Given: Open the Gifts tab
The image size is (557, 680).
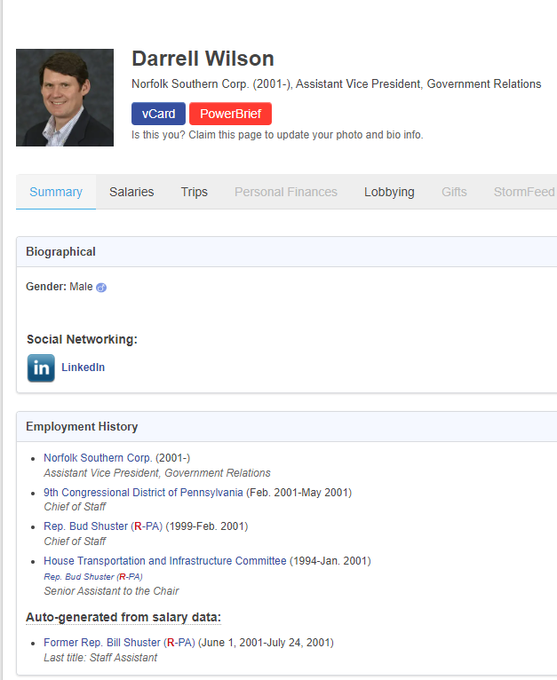Looking at the screenshot, I should (x=454, y=192).
